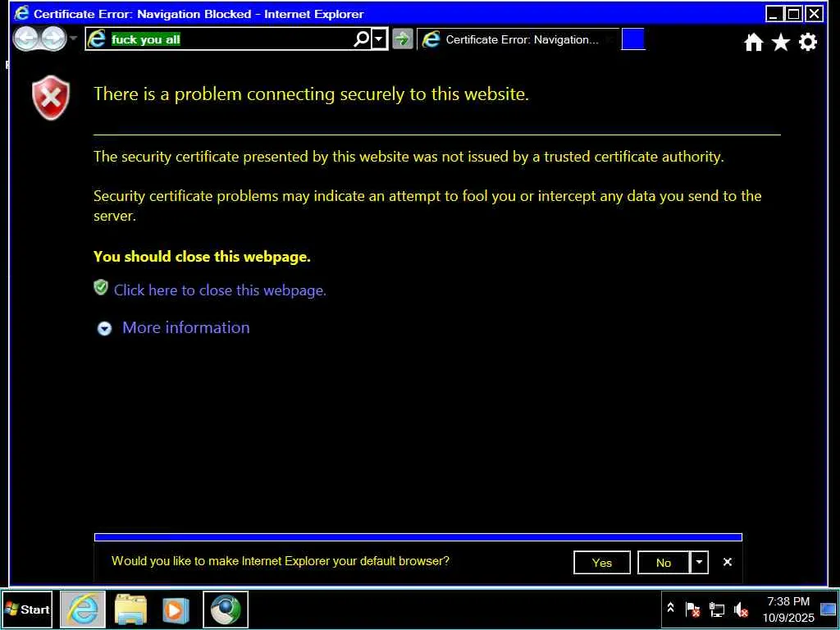Screen dimensions: 840x630
Task: Open the Start menu
Action: [27, 609]
